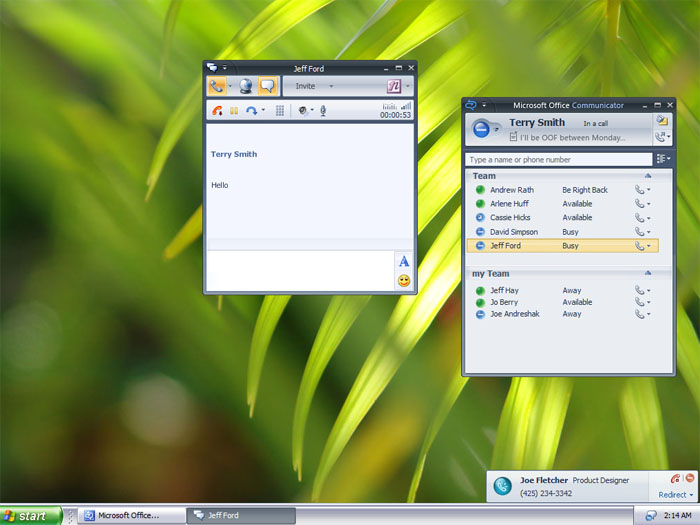Open the transfer call dropdown arrow
Viewport: 700px width, 525px height.
[263, 110]
